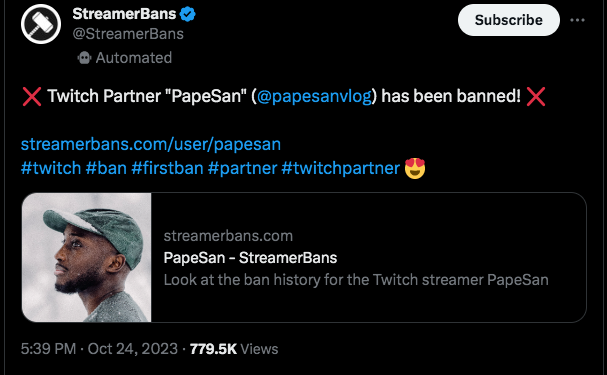Click the card description about ban history
The width and height of the screenshot is (607, 375).
click(x=356, y=280)
